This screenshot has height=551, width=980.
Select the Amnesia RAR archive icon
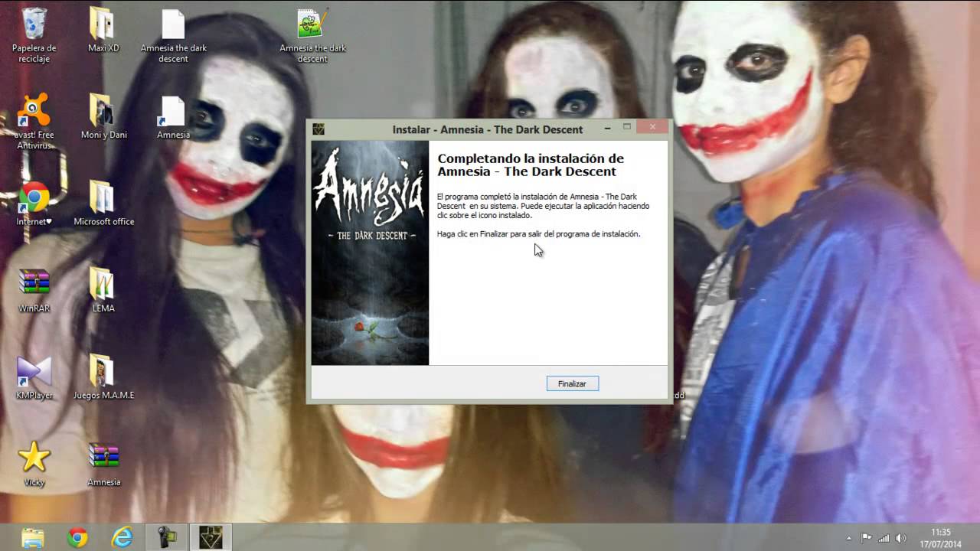(103, 465)
